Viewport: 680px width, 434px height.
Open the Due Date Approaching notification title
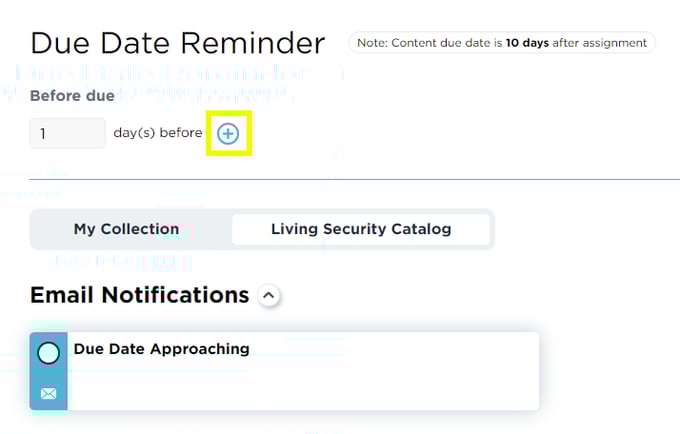tap(161, 349)
